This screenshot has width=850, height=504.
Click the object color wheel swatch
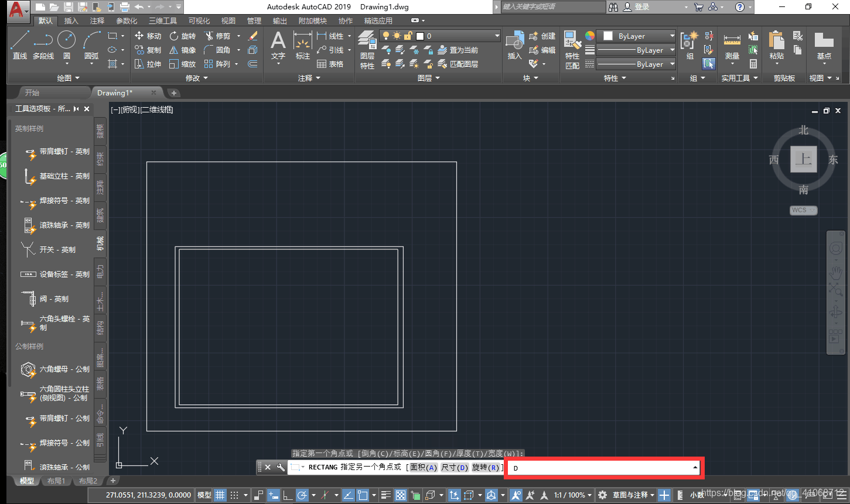click(589, 36)
